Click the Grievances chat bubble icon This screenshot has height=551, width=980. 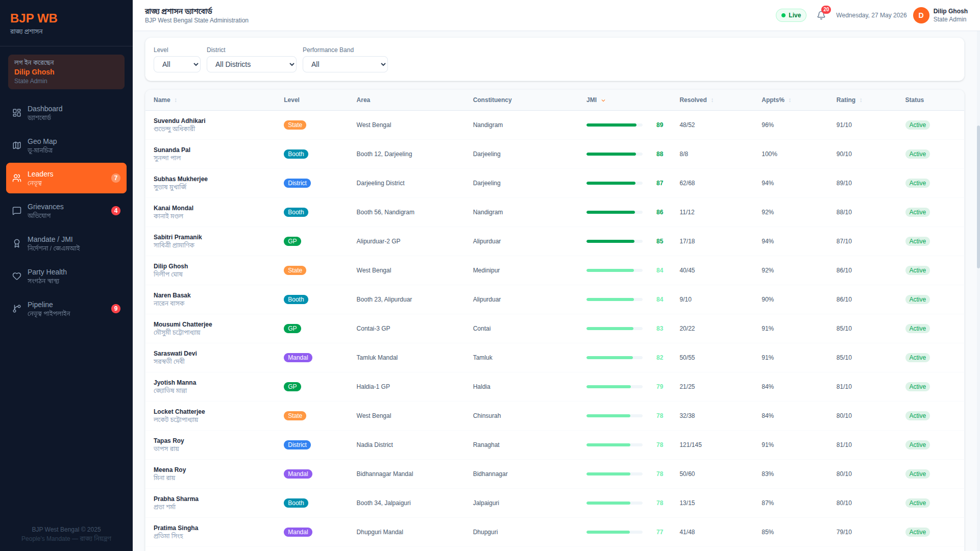coord(17,211)
